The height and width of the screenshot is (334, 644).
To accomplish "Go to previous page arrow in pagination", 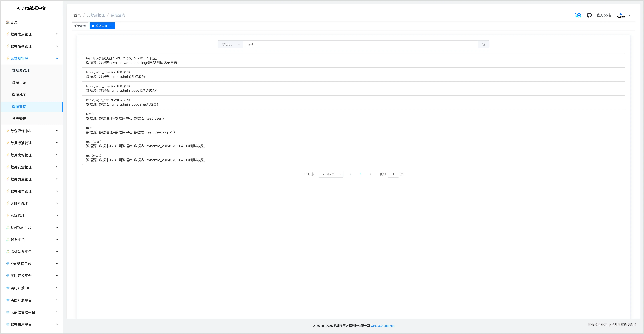I will 351,174.
